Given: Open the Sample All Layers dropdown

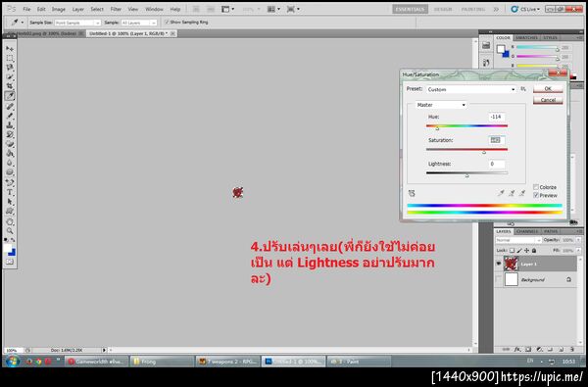Looking at the screenshot, I should 138,23.
